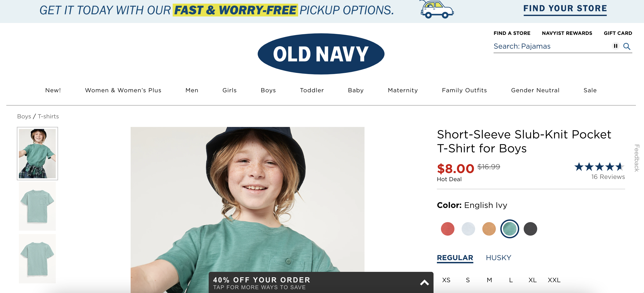Pause the rotating search suggestions
The image size is (644, 293).
(615, 46)
